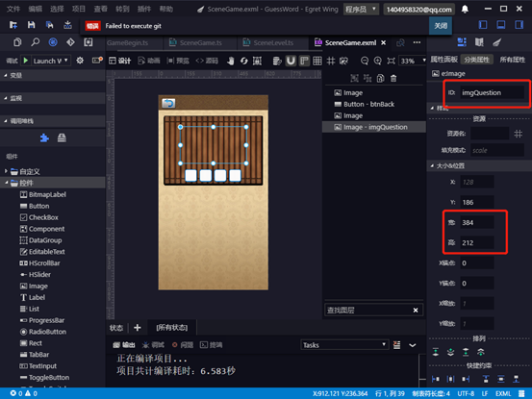
Task: Select the hand pan tool in editor toolbar
Action: pyautogui.click(x=231, y=61)
